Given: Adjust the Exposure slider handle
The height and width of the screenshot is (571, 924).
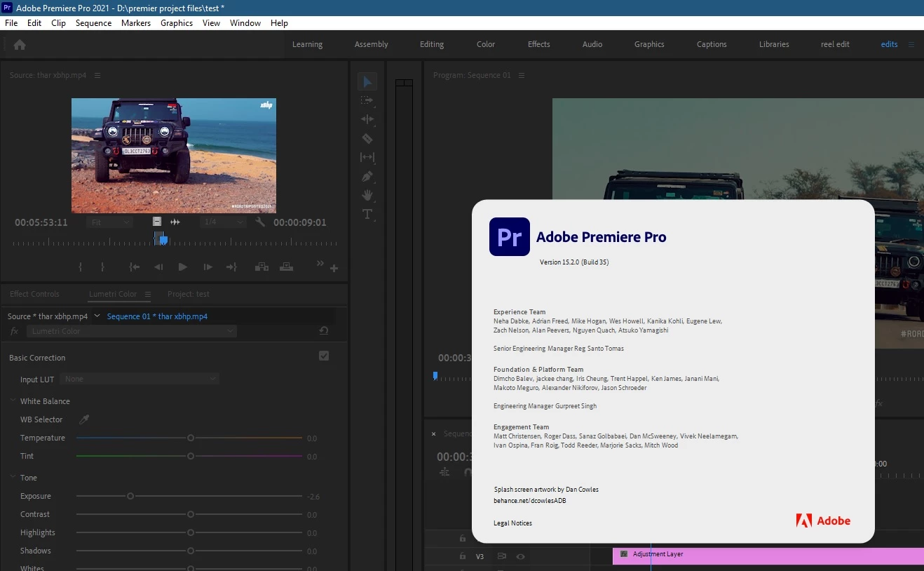Looking at the screenshot, I should [130, 496].
